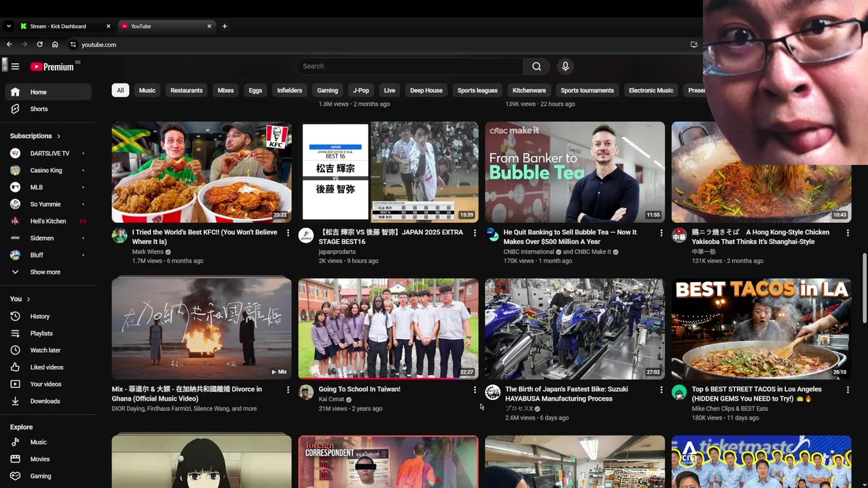Switch to Kick Dashboard browser tab
Screen dimensions: 868x488
64,26
